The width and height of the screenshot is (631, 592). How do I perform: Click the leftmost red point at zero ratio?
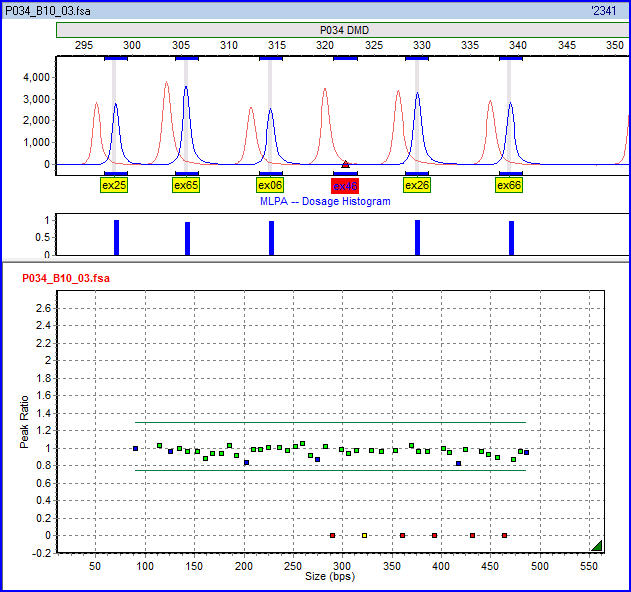(332, 535)
